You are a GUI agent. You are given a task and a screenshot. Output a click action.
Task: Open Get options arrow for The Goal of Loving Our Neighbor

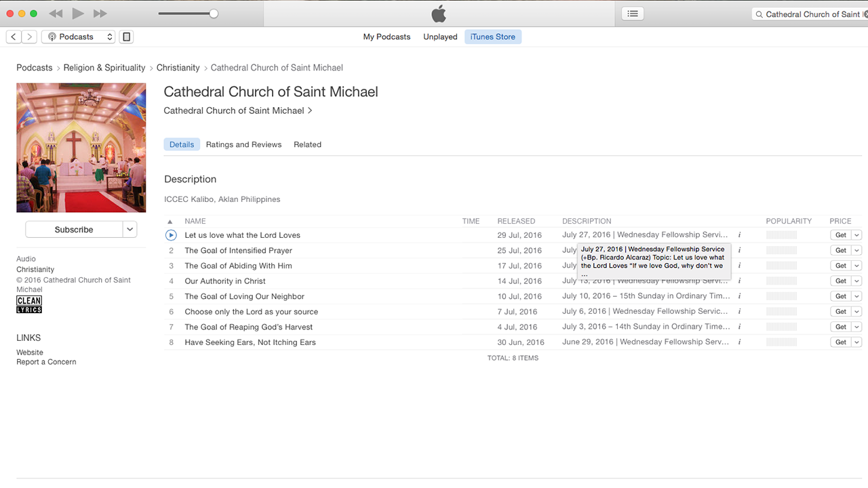pos(856,296)
